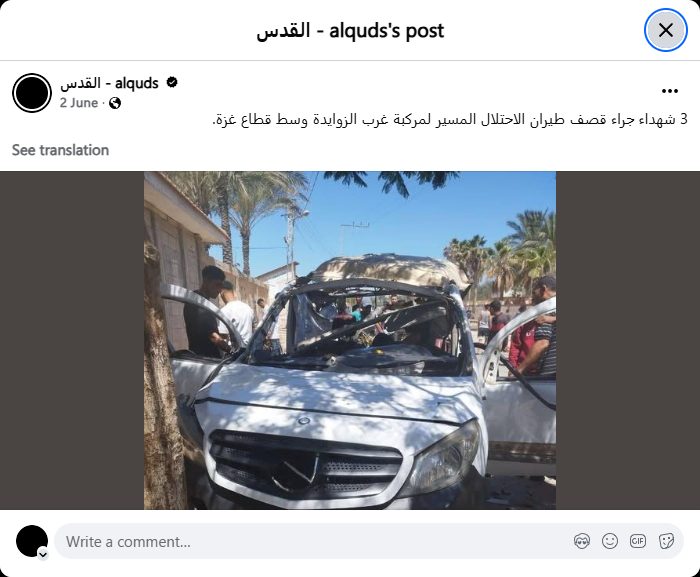Click the verified badge next to alquds

[x=172, y=82]
